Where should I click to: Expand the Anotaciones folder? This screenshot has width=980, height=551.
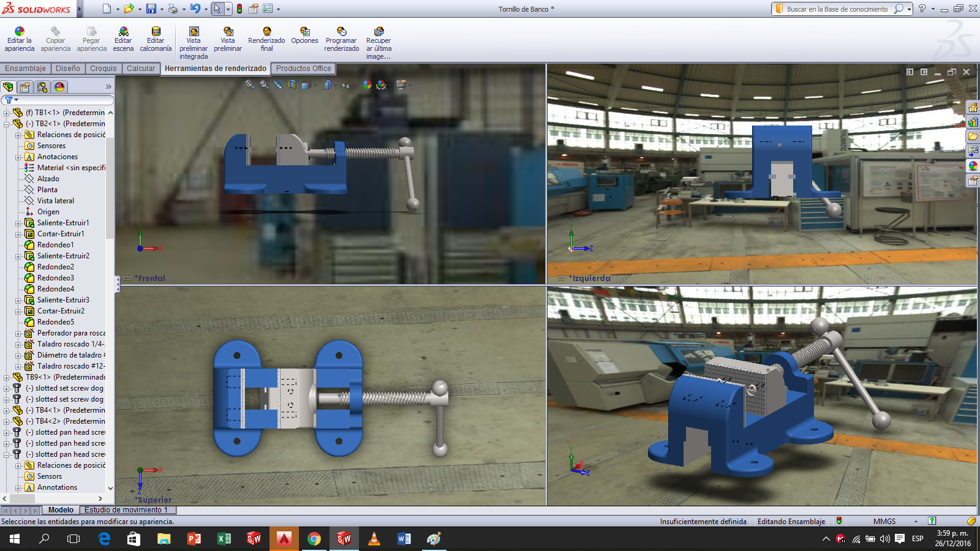(x=18, y=157)
